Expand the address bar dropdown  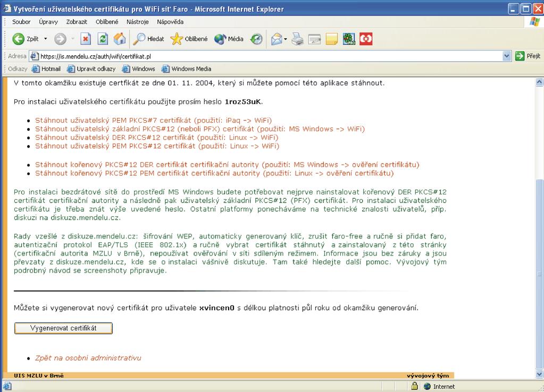tap(507, 56)
